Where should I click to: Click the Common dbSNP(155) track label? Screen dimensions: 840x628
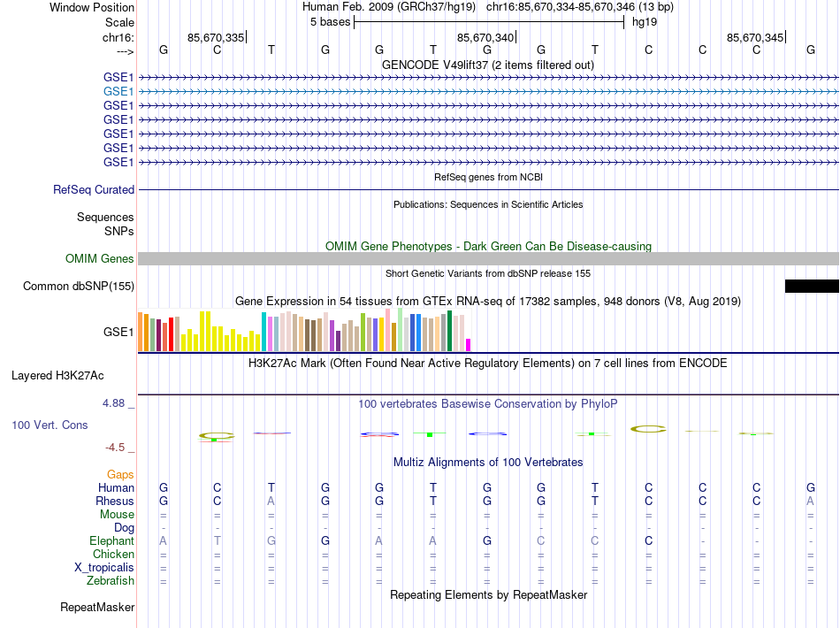[78, 286]
